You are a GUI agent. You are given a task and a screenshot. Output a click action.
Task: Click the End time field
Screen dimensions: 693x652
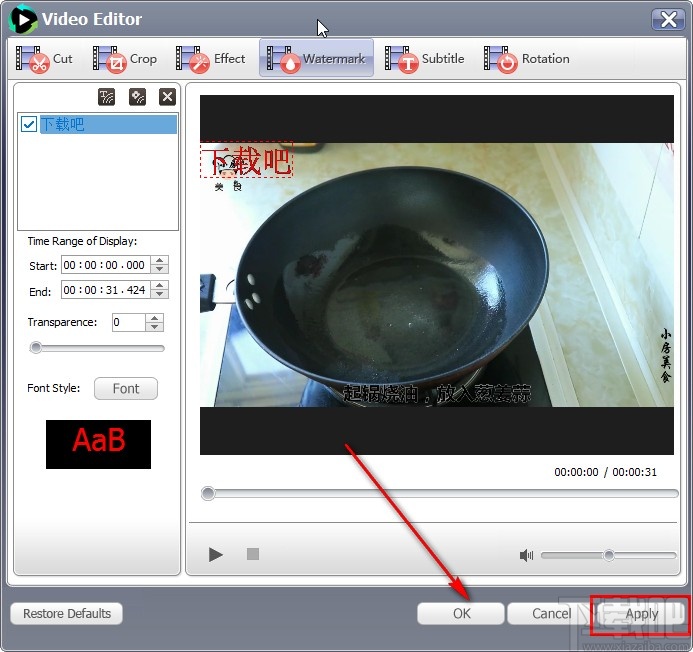click(106, 290)
